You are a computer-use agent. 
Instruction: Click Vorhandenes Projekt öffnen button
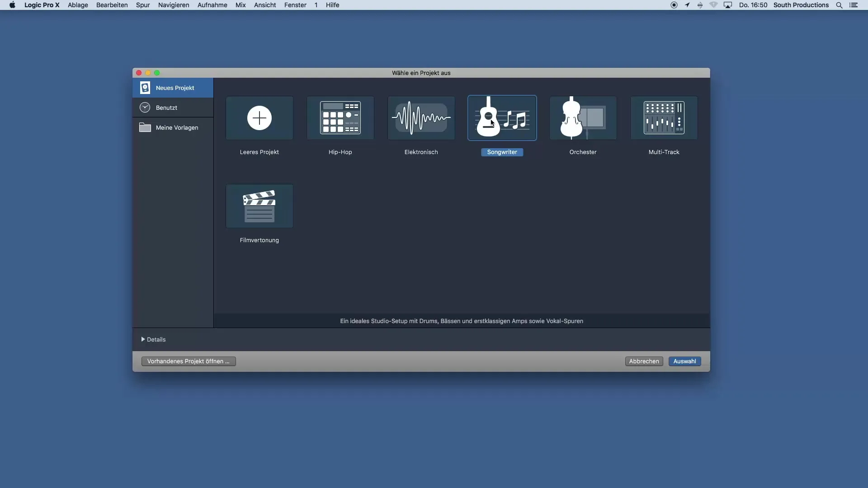tap(189, 361)
